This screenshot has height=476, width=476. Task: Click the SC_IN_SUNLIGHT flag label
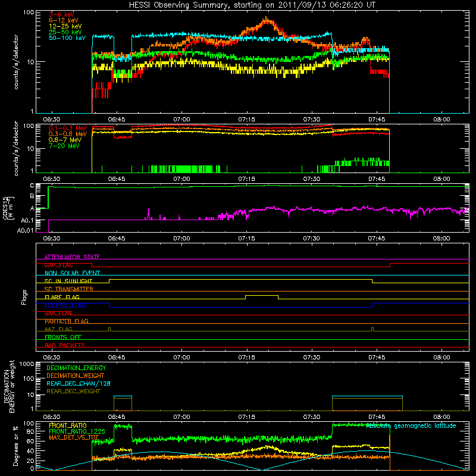(x=68, y=281)
